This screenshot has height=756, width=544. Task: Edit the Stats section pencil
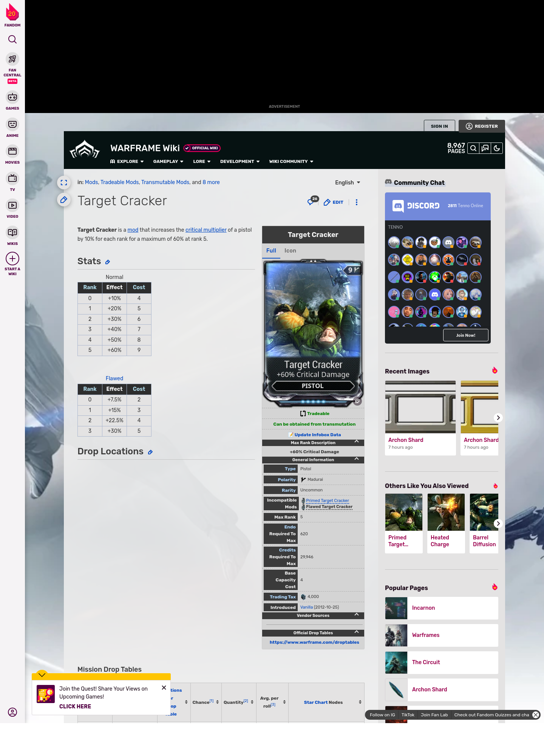(x=108, y=262)
